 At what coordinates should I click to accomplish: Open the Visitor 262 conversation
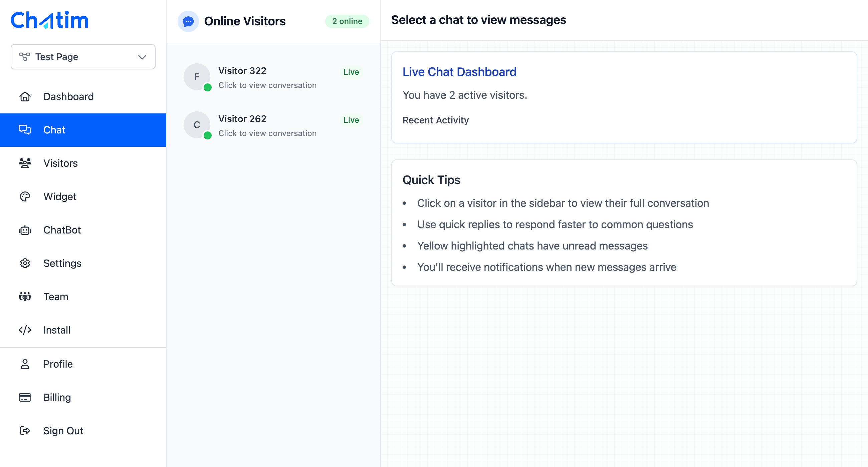point(267,126)
